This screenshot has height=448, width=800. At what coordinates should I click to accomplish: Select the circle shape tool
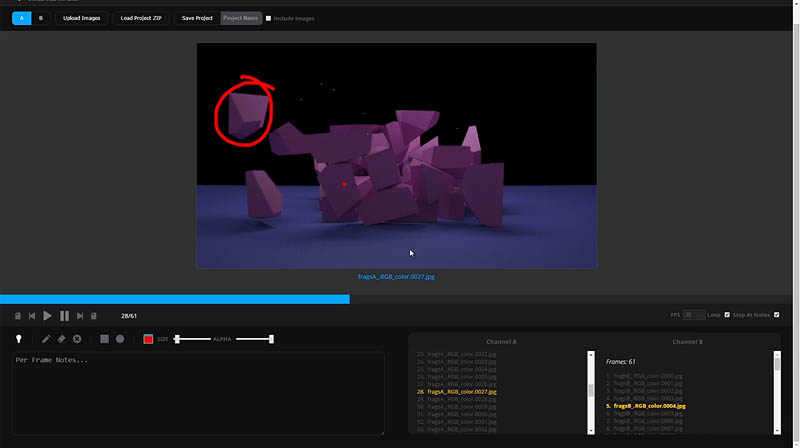(120, 339)
